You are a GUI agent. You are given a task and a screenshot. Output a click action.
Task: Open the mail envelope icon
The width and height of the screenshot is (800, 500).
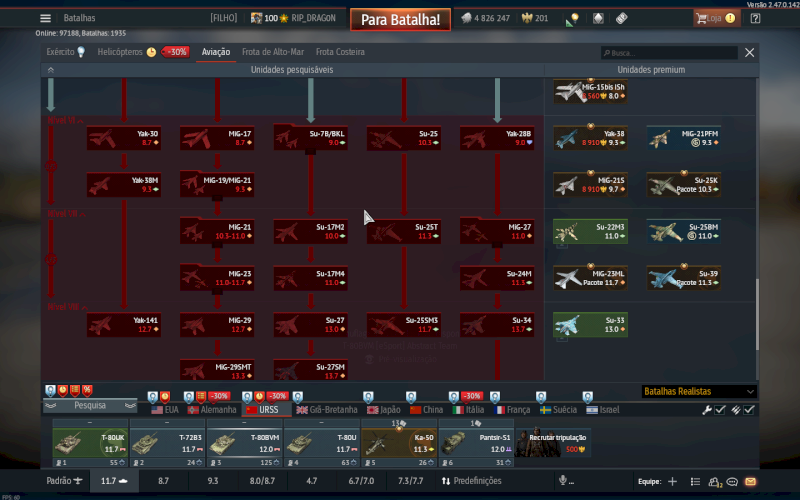[751, 482]
